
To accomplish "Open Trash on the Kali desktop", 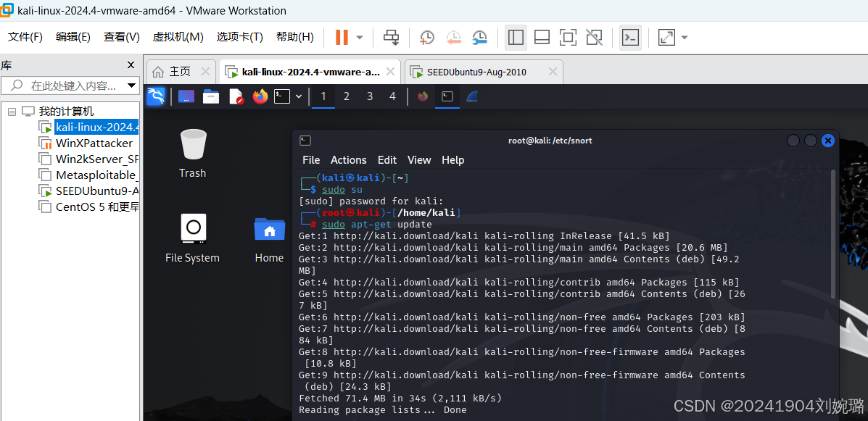I will [193, 153].
